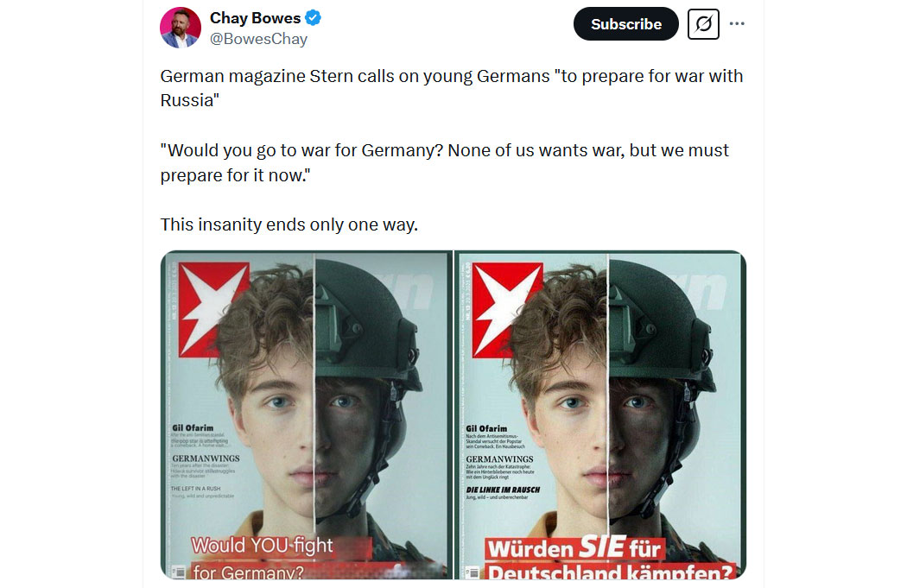Subscribe to Chay Bowes
Screen dimensions: 907x588
click(626, 24)
